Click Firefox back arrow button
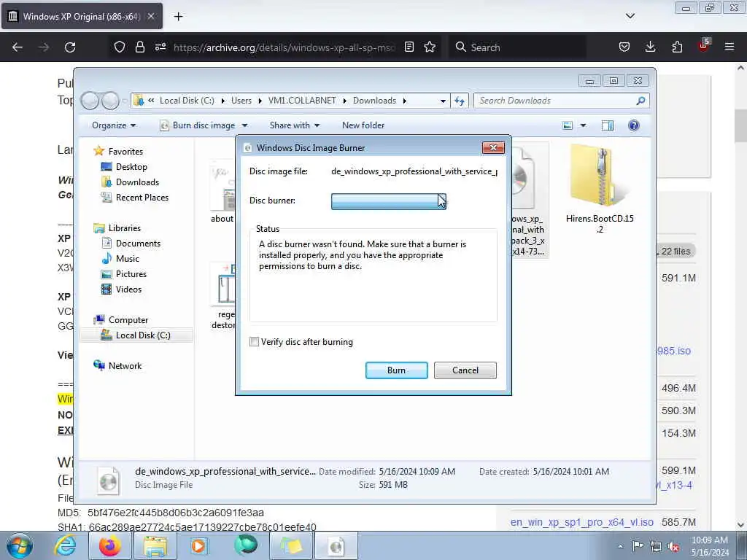The image size is (747, 560). click(18, 47)
